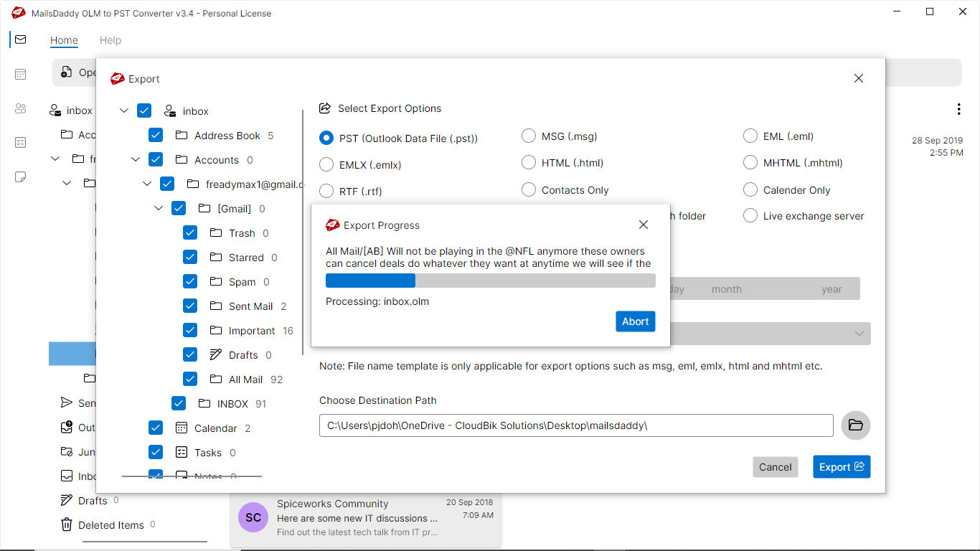Collapse the [Gmail] folder node
980x551 pixels.
159,209
